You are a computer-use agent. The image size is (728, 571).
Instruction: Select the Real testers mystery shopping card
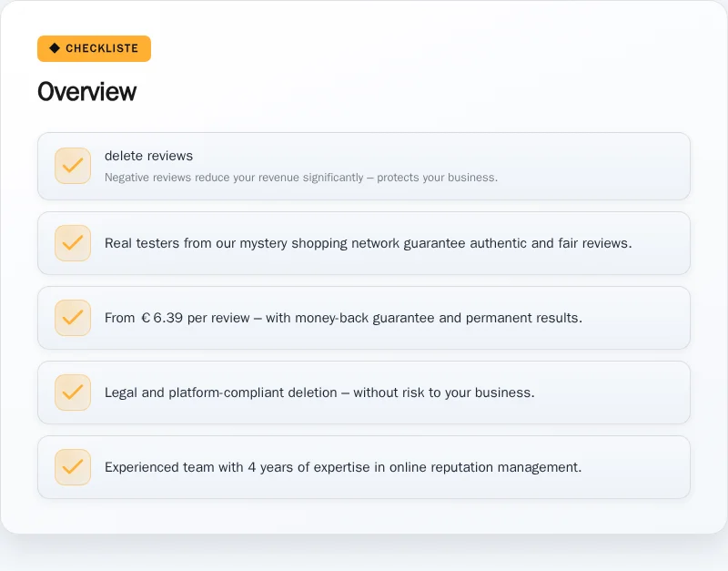pos(364,243)
